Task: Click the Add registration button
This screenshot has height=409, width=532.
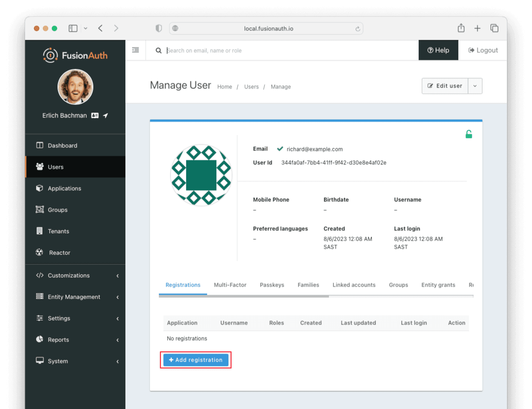Action: point(196,360)
